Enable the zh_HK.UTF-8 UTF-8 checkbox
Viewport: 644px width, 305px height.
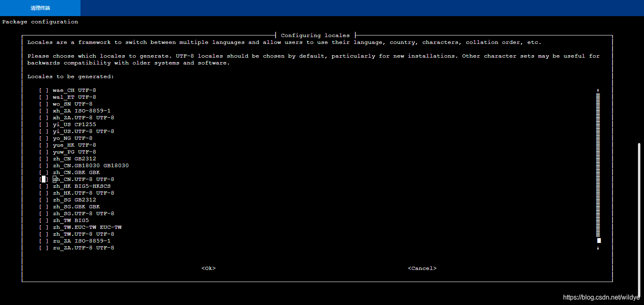click(43, 193)
